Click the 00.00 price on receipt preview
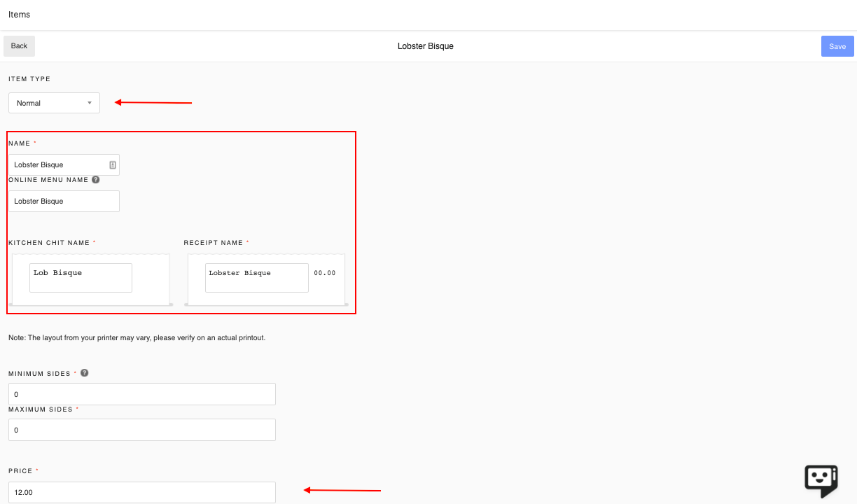857x504 pixels. point(325,273)
